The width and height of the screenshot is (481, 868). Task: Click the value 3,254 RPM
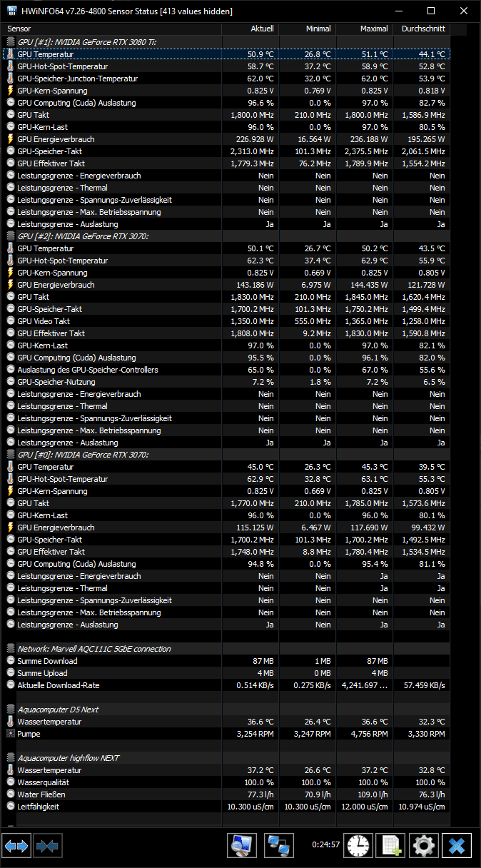pyautogui.click(x=255, y=734)
